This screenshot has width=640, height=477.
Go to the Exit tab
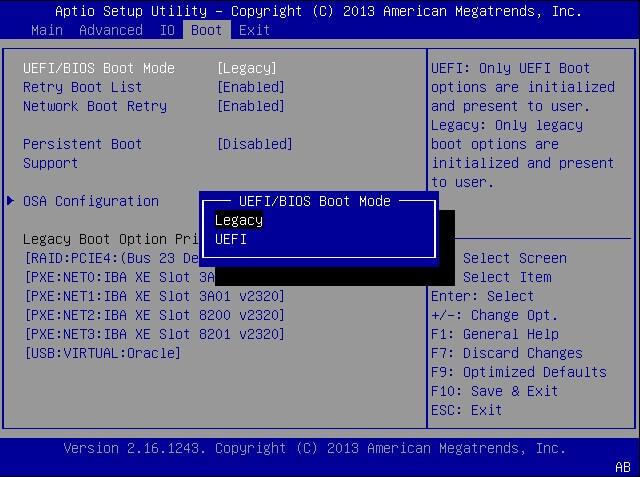(254, 30)
